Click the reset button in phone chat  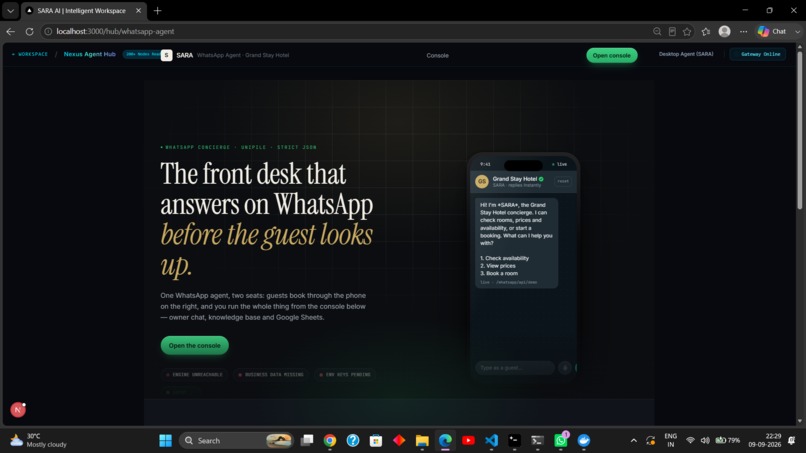(563, 181)
